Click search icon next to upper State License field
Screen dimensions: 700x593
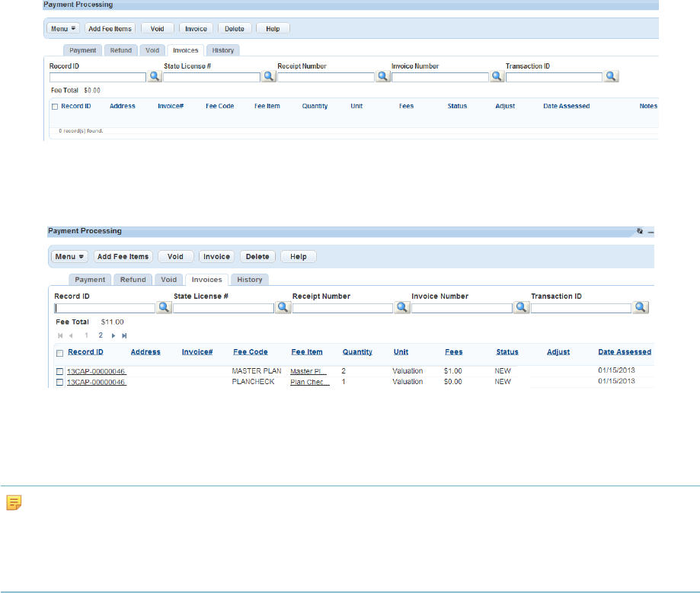coord(268,76)
